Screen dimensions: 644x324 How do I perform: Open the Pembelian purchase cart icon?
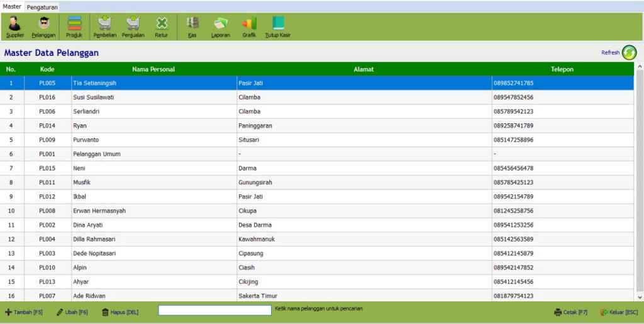click(x=104, y=24)
